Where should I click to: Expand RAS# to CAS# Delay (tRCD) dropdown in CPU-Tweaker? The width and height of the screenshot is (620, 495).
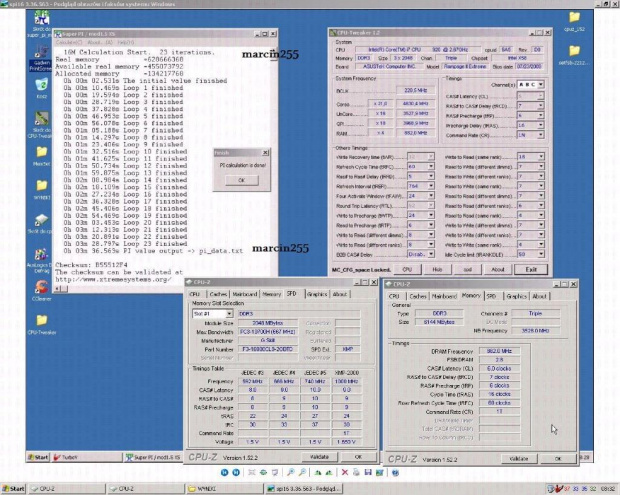point(541,106)
